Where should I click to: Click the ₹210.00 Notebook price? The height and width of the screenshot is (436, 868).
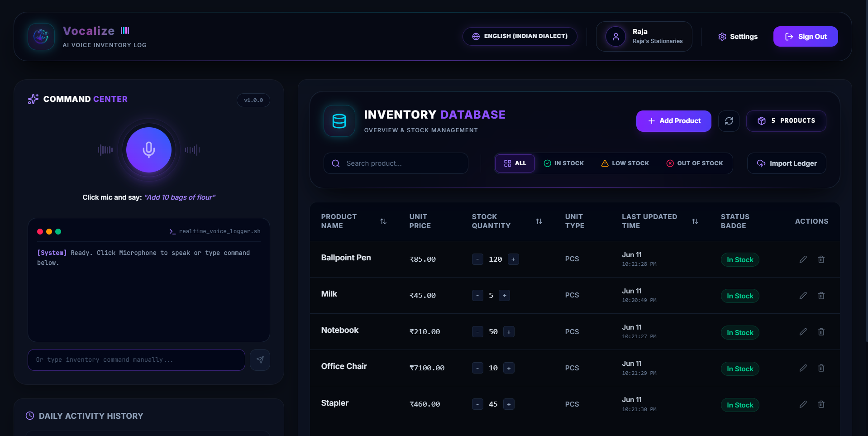(x=424, y=332)
